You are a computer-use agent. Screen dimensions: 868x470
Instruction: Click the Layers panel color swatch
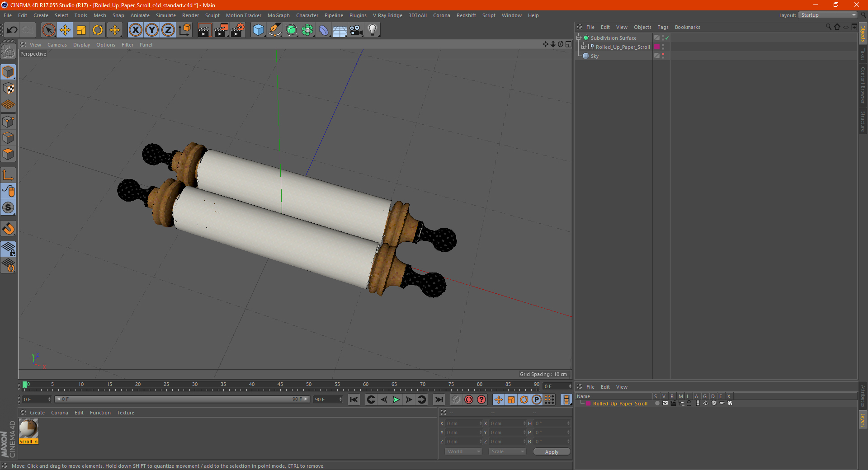click(x=588, y=404)
